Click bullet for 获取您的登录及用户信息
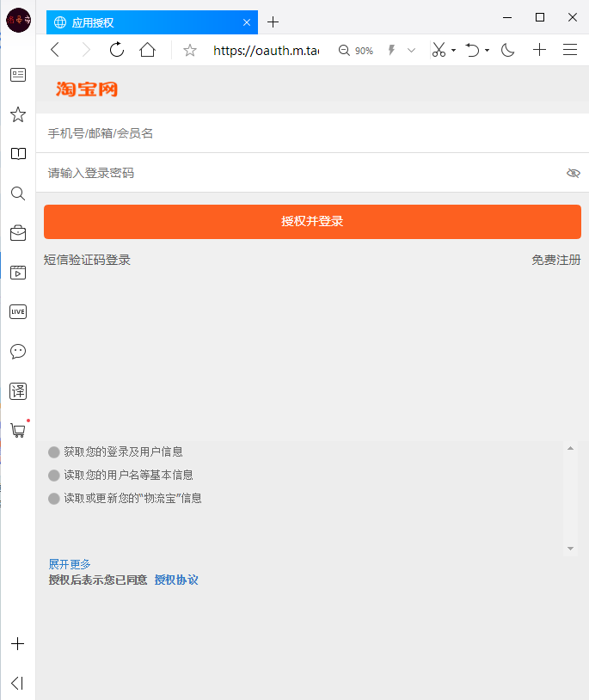589x700 pixels. [54, 452]
